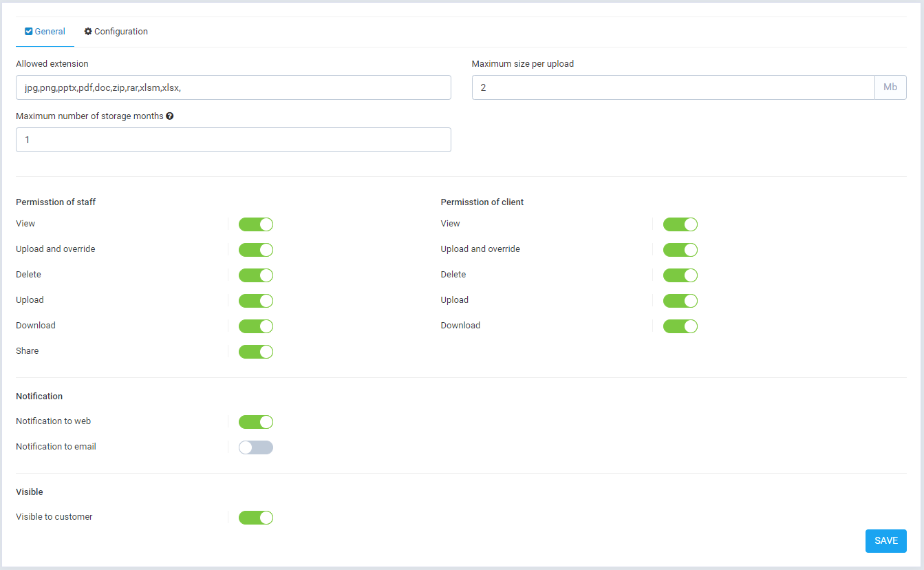924x570 pixels.
Task: Edit the Maximum size per upload field
Action: [673, 87]
